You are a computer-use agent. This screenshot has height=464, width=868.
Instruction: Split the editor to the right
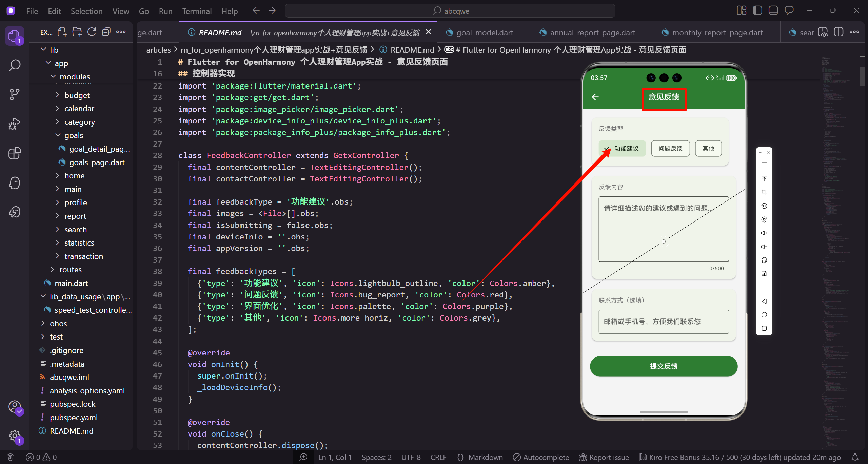(838, 32)
